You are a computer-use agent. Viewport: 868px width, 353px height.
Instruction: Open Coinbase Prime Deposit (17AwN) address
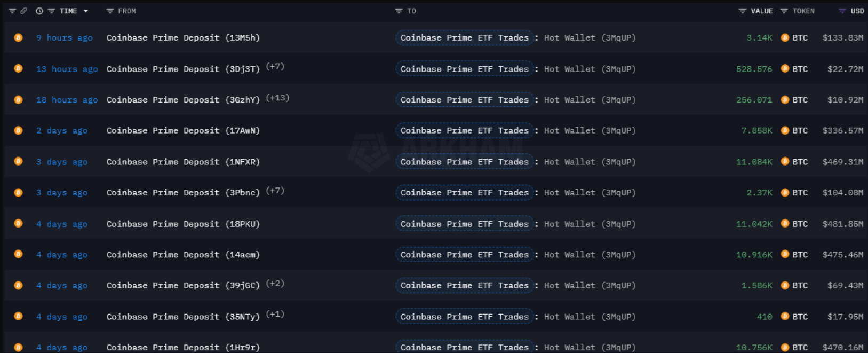click(x=183, y=130)
